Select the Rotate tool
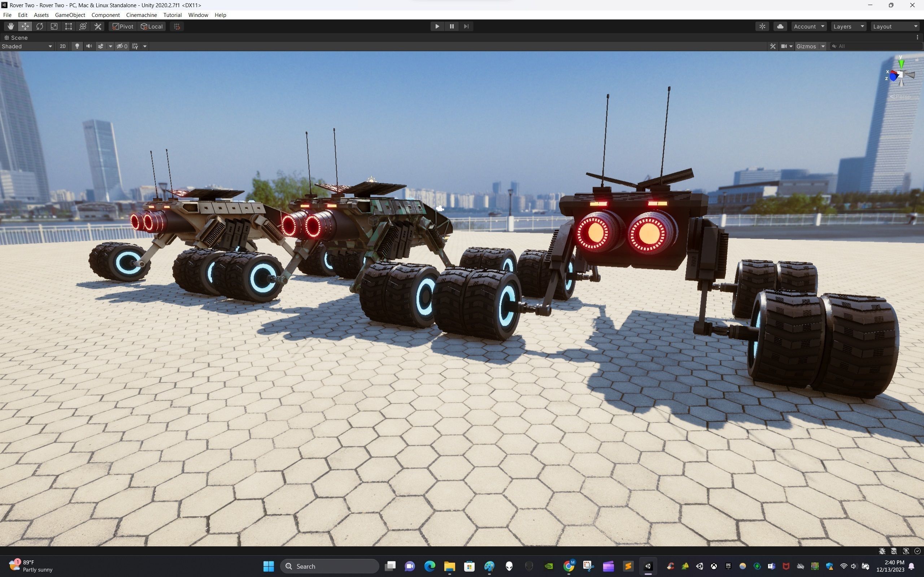Viewport: 924px width, 577px height. tap(40, 26)
